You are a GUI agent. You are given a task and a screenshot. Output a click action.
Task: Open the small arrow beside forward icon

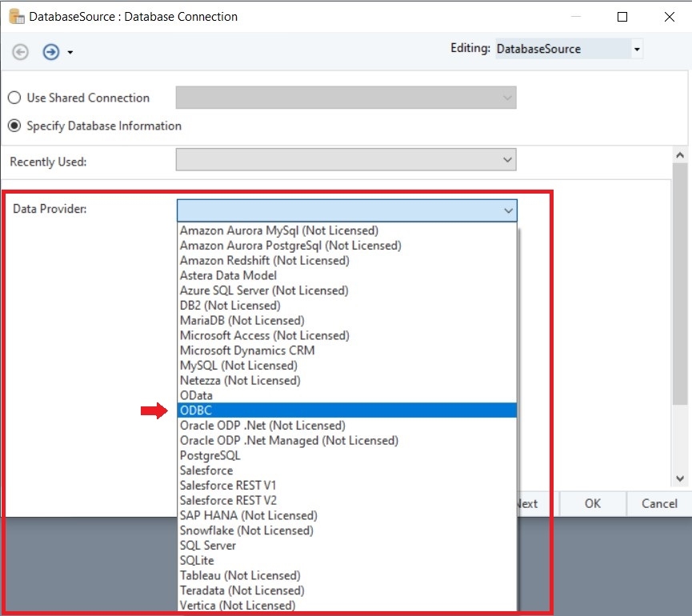70,53
